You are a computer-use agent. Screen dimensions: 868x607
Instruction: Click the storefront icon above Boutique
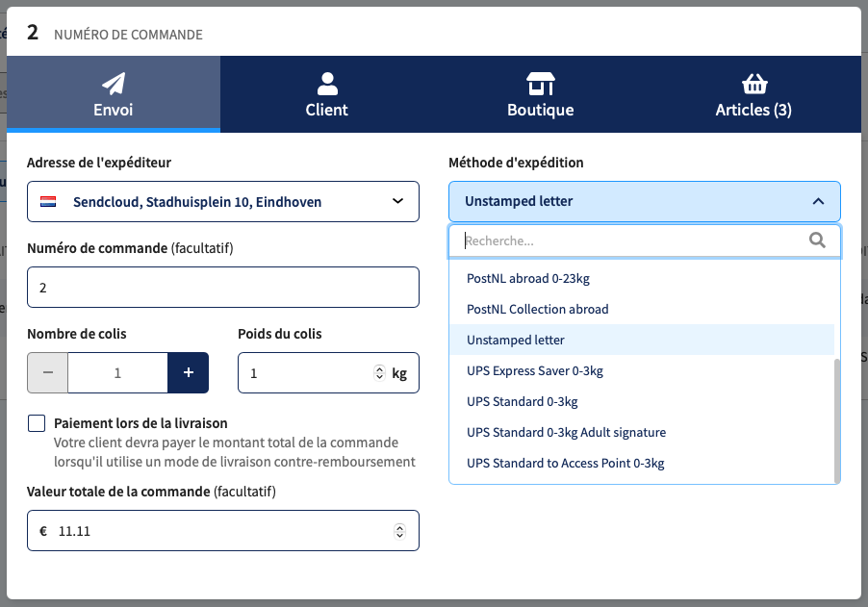point(540,84)
